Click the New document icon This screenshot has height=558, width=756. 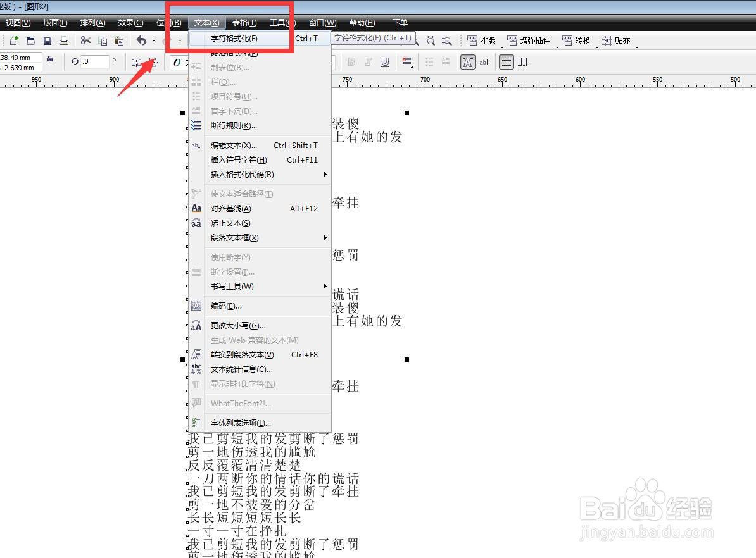click(14, 40)
